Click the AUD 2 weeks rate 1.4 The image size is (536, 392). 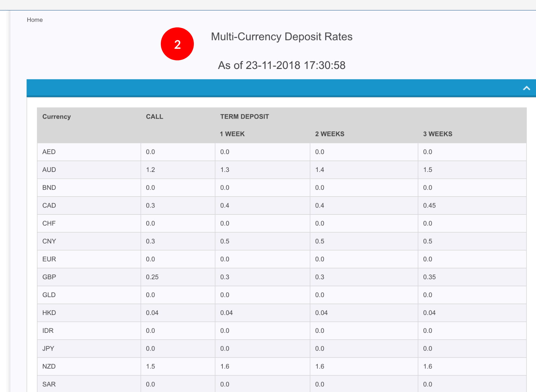[x=320, y=170]
